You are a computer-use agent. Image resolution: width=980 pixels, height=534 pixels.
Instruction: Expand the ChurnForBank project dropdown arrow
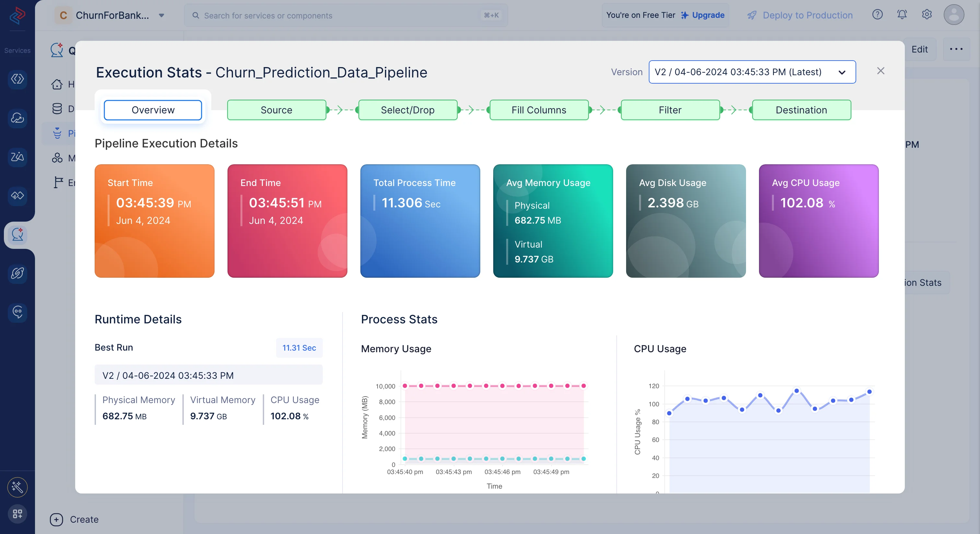[161, 15]
